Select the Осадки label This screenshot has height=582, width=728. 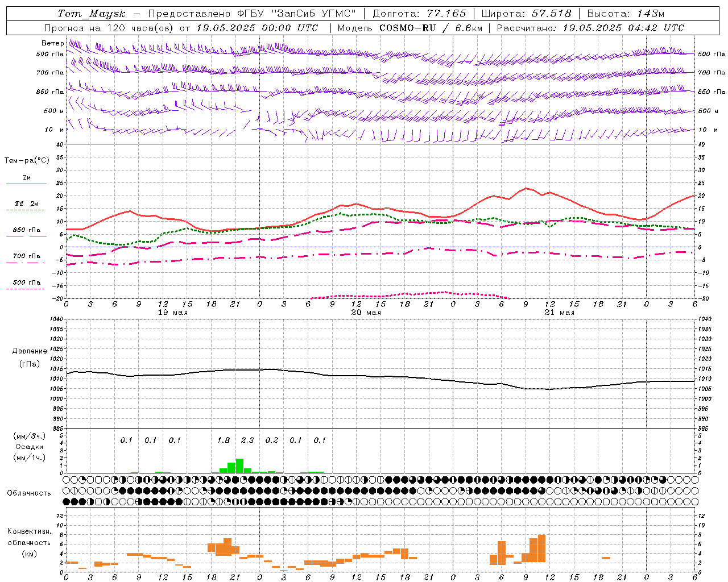point(29,447)
